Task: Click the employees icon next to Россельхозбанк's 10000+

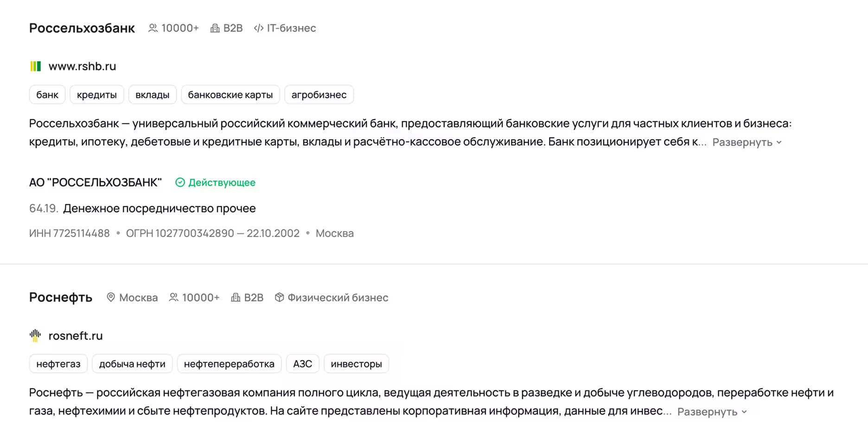Action: point(153,28)
